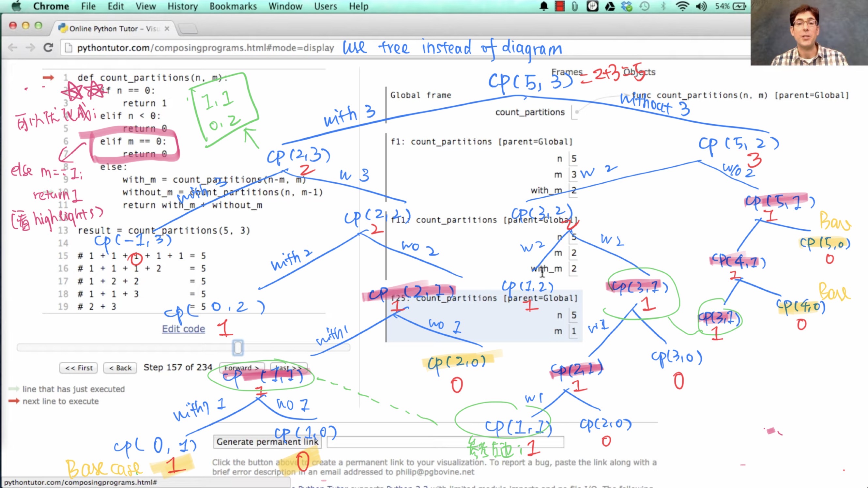
Task: Click the volume speaker icon
Action: pos(701,6)
